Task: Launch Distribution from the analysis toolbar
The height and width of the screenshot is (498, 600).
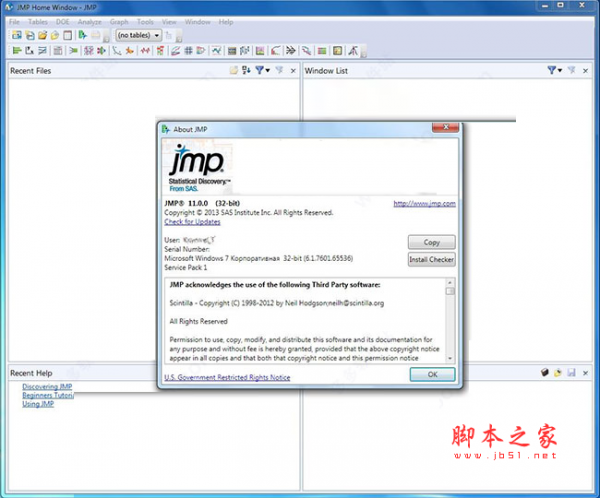Action: click(x=16, y=51)
